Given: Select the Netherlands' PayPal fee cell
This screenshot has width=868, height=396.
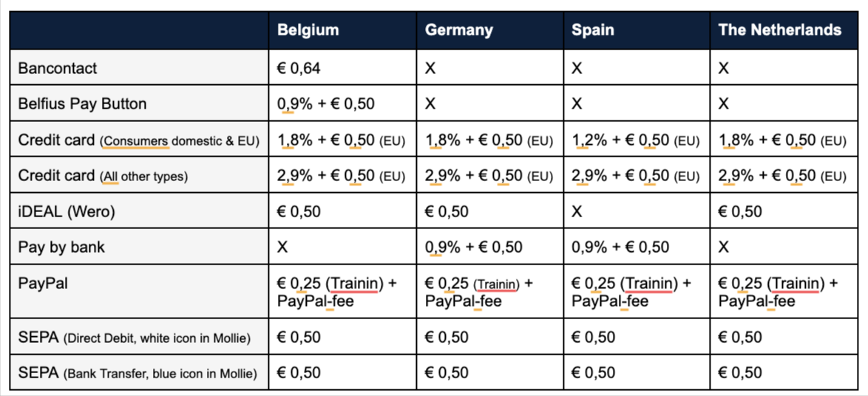Looking at the screenshot, I should (x=778, y=292).
